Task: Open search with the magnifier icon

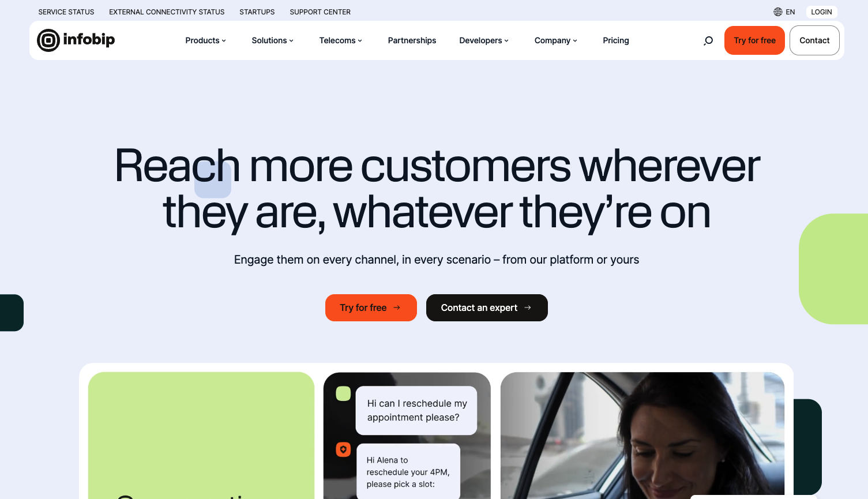Action: tap(708, 40)
